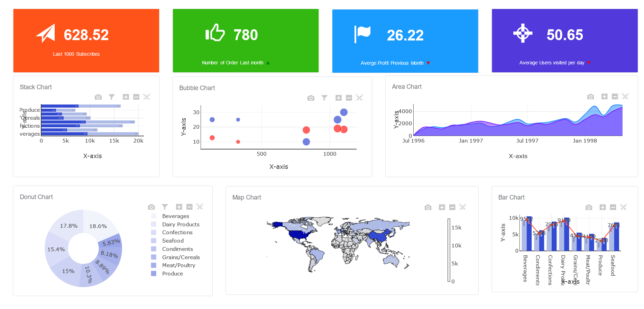Click the Produce legend color swatch
The width and height of the screenshot is (644, 309).
[x=154, y=274]
